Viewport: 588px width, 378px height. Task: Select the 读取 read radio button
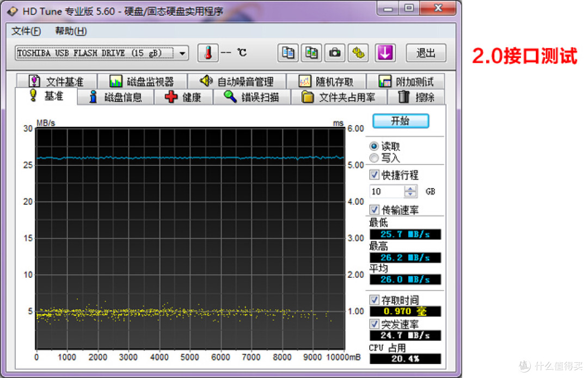(x=374, y=146)
